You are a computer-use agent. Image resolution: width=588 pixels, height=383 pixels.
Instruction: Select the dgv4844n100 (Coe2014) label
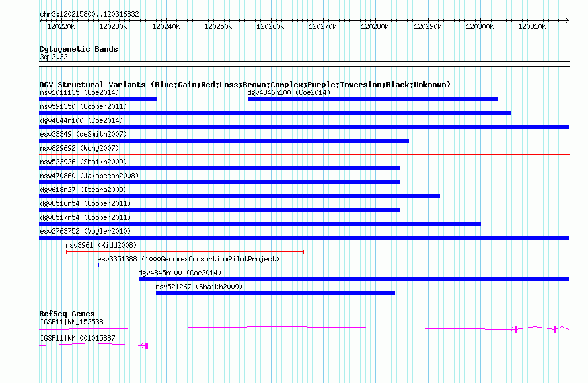pyautogui.click(x=81, y=120)
